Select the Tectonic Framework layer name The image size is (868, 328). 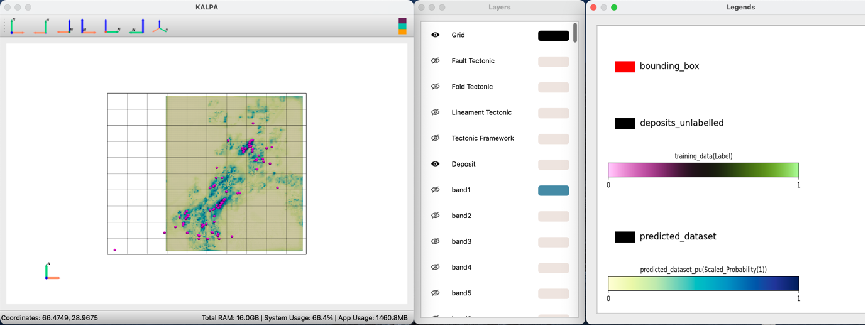[x=483, y=138]
